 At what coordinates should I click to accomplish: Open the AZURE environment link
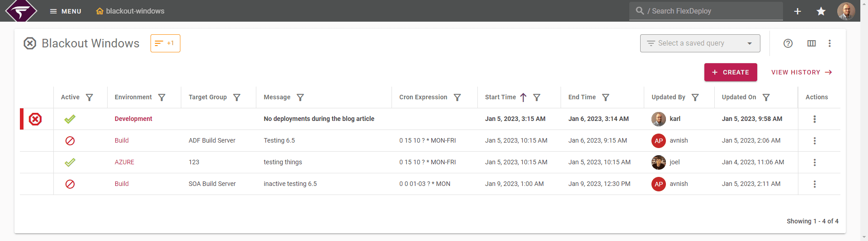tap(124, 162)
